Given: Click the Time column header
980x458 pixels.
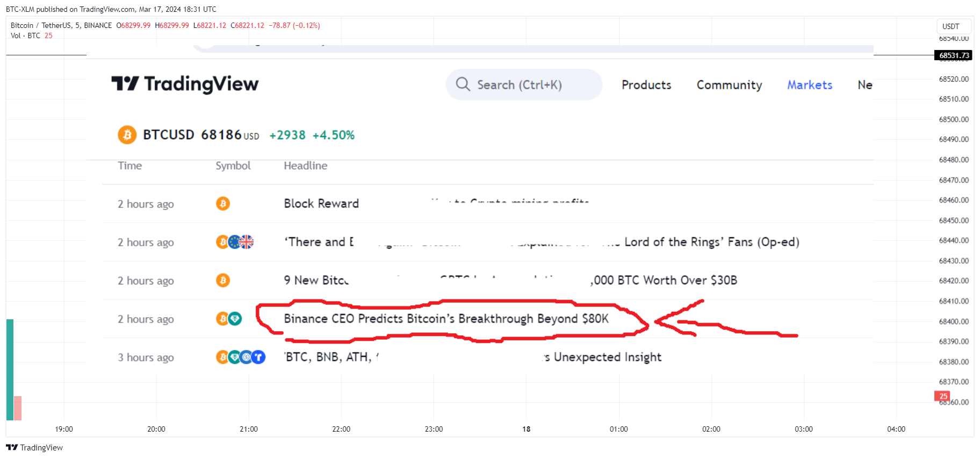Looking at the screenshot, I should 130,166.
